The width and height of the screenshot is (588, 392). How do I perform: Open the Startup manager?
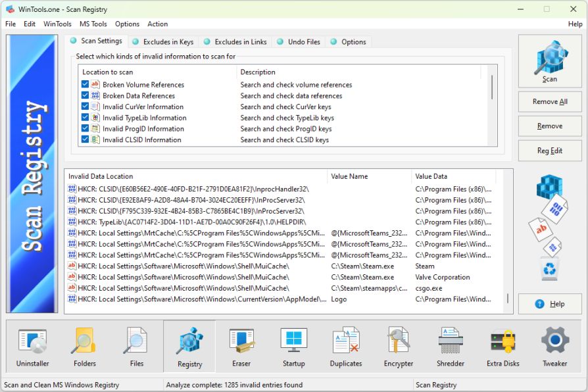(293, 347)
